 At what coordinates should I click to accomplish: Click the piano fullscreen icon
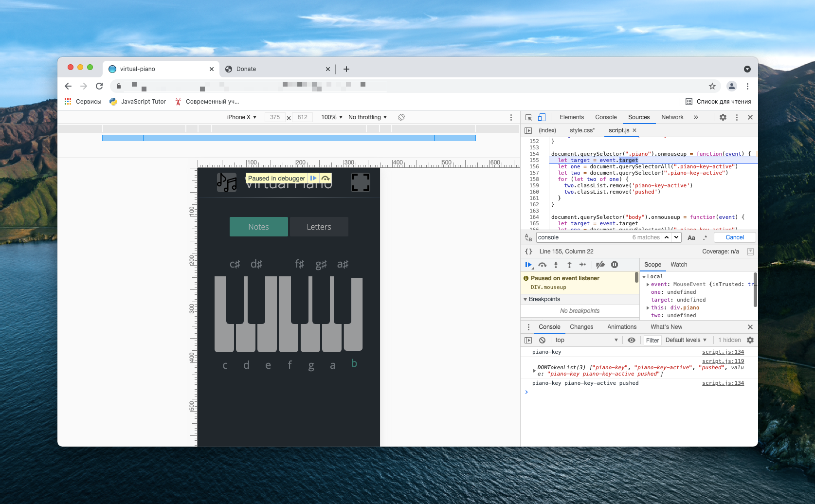[360, 182]
